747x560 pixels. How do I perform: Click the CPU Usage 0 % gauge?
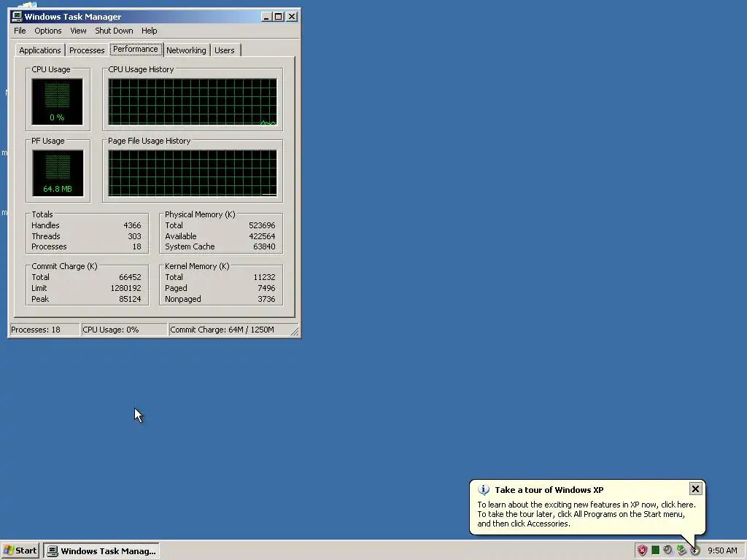click(57, 102)
